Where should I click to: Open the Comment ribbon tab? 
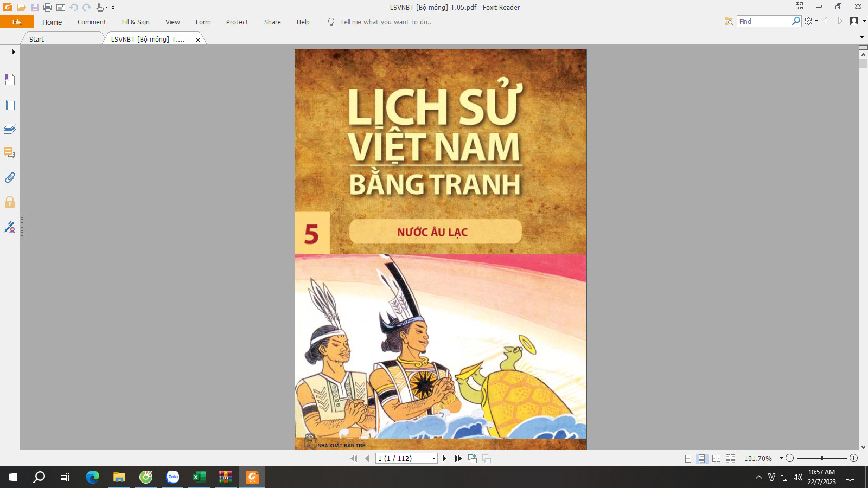tap(92, 22)
